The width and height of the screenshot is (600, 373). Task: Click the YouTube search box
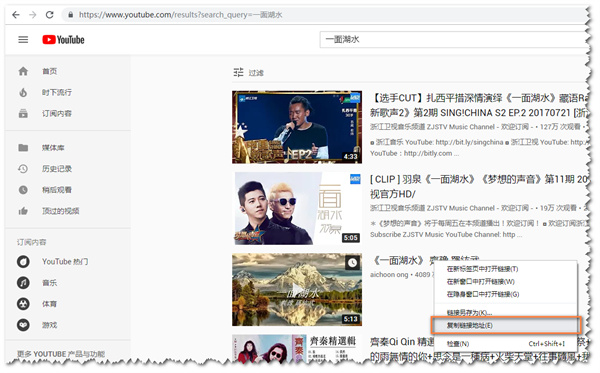point(453,39)
